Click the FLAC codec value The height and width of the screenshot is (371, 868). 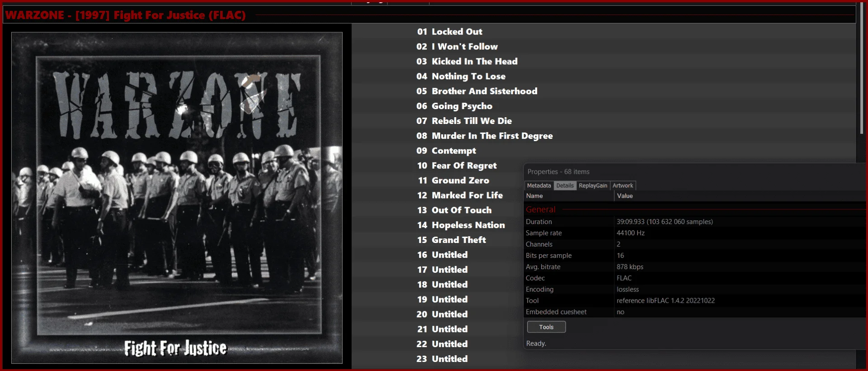tap(624, 278)
